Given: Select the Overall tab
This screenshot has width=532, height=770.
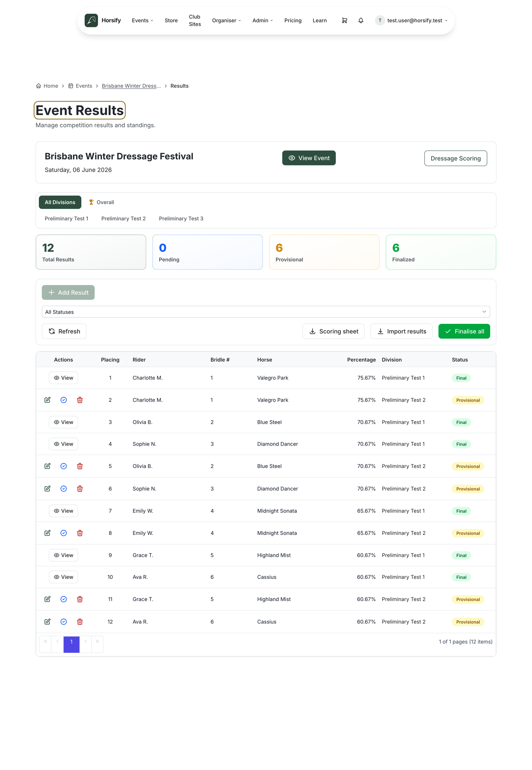Looking at the screenshot, I should pyautogui.click(x=101, y=202).
